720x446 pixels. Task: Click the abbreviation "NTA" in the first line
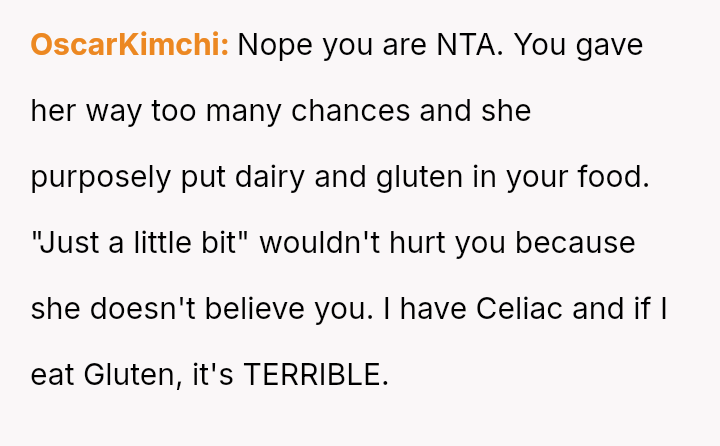point(463,46)
